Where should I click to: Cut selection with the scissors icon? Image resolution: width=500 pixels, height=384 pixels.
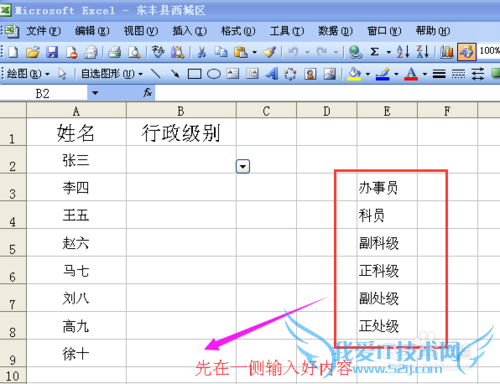tap(201, 52)
